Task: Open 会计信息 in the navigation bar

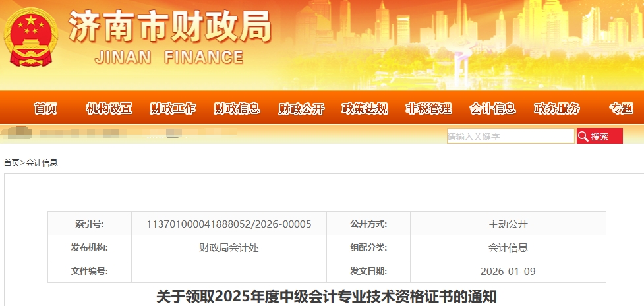Action: click(493, 108)
